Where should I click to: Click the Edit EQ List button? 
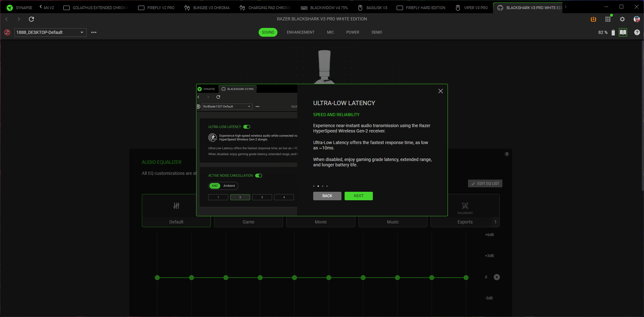click(x=485, y=184)
